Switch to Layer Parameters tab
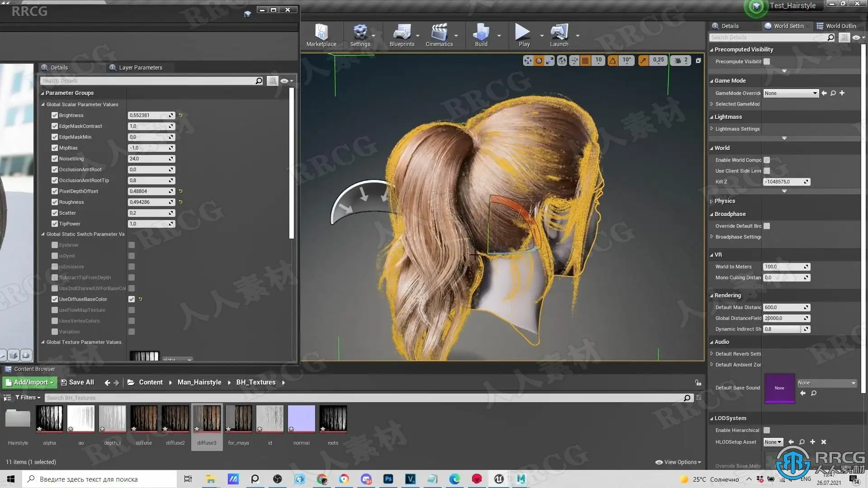This screenshot has height=488, width=868. [140, 68]
